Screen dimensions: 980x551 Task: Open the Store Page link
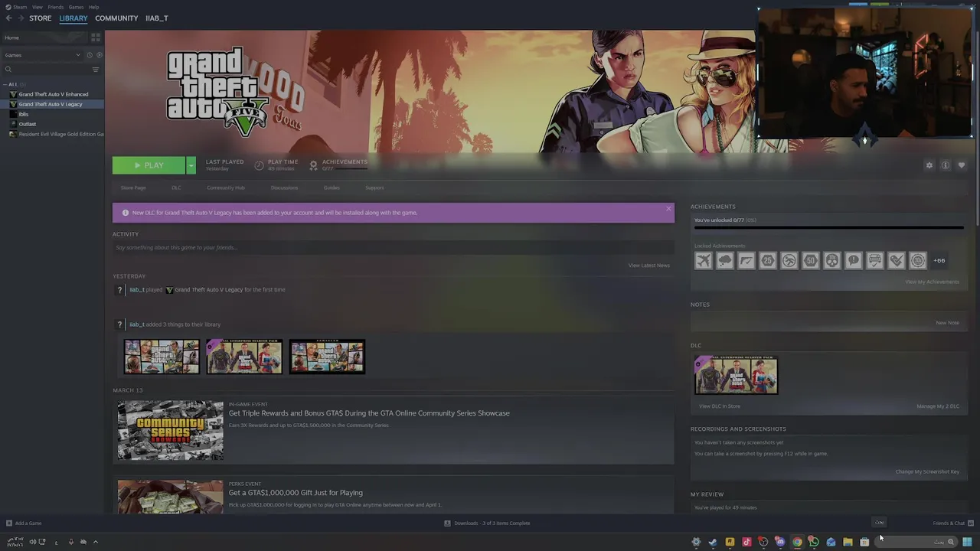133,187
